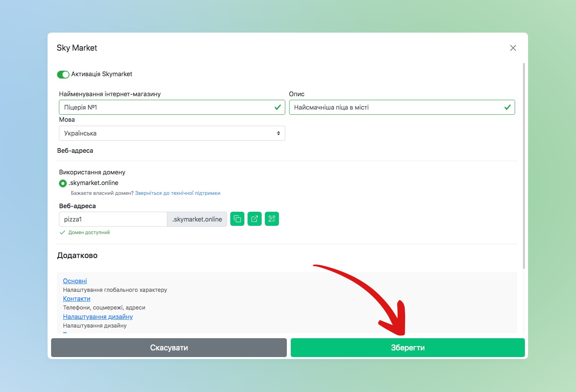The image size is (576, 392).
Task: Click the green checkmark in the store name field
Action: click(x=277, y=107)
